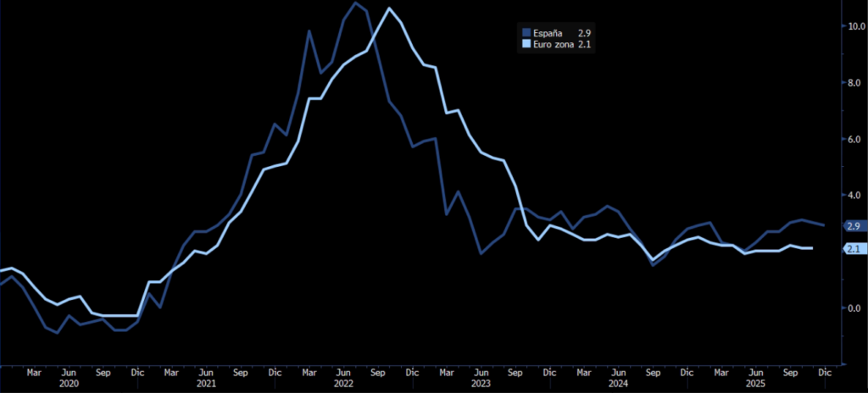Image resolution: width=868 pixels, height=393 pixels.
Task: Select the 2021 year label on x-axis
Action: tap(206, 384)
